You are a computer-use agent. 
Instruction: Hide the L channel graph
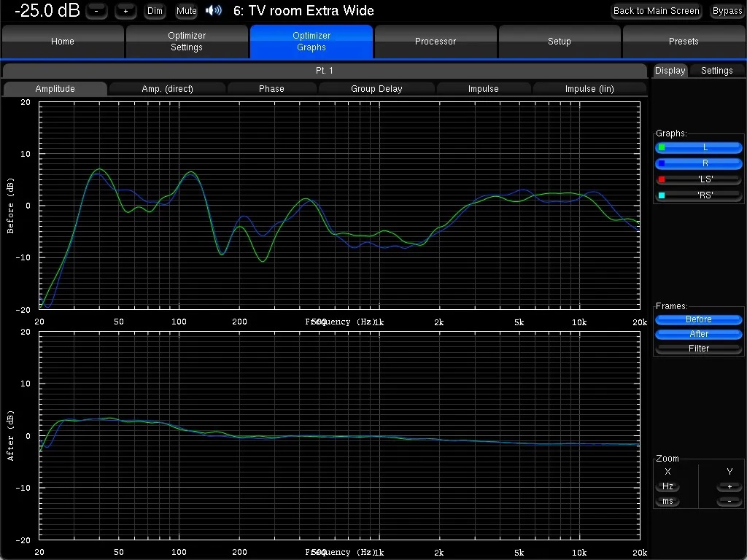(699, 147)
